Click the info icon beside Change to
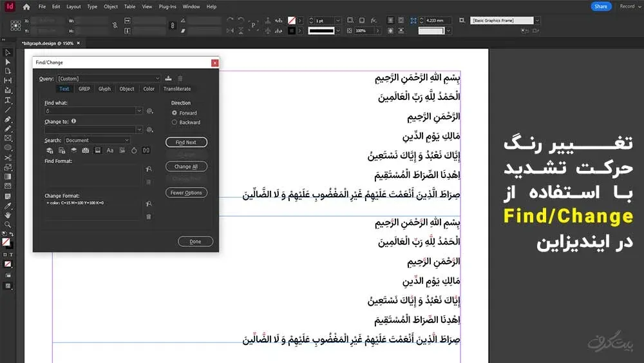 (73, 121)
